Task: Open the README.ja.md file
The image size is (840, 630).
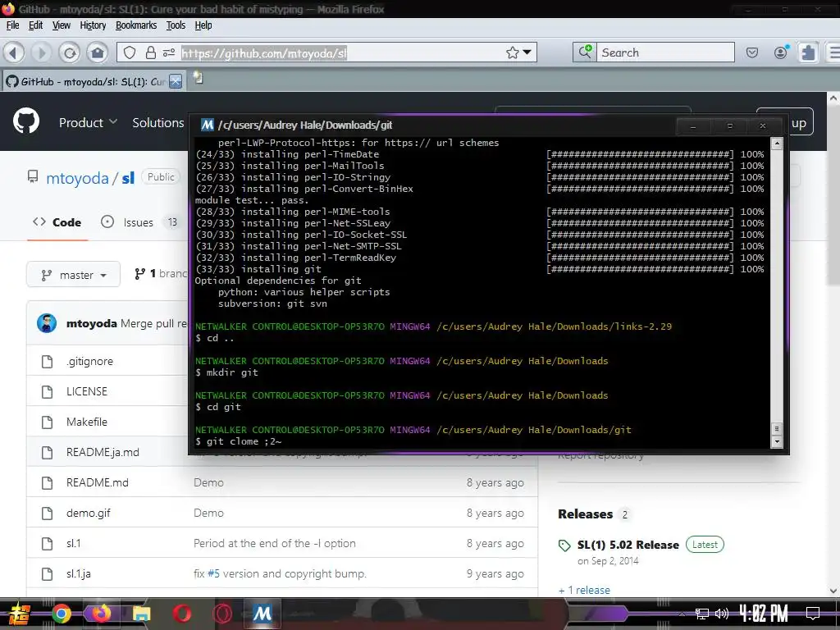Action: [x=103, y=452]
